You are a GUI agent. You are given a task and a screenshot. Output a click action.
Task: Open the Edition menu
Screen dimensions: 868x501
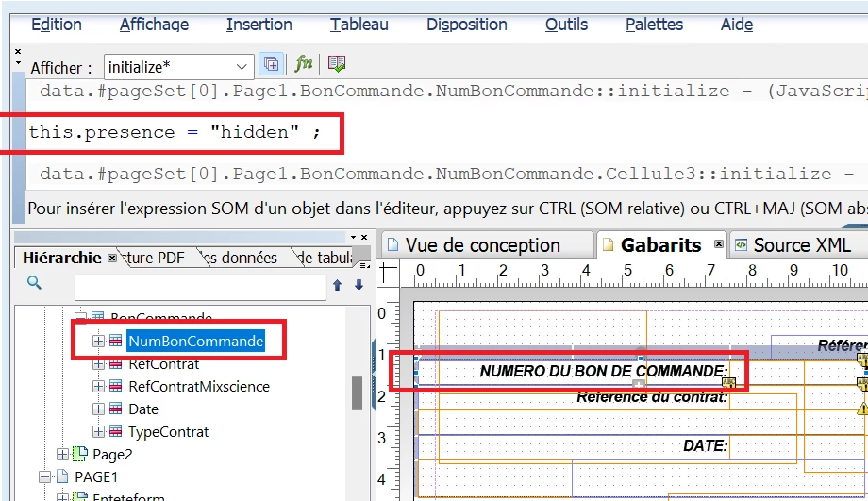coord(57,25)
